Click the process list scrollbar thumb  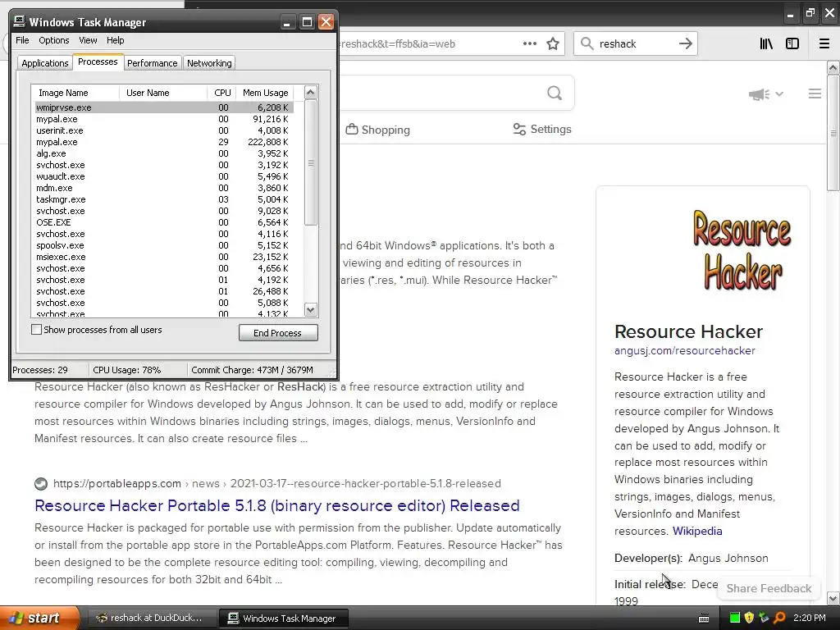click(311, 162)
